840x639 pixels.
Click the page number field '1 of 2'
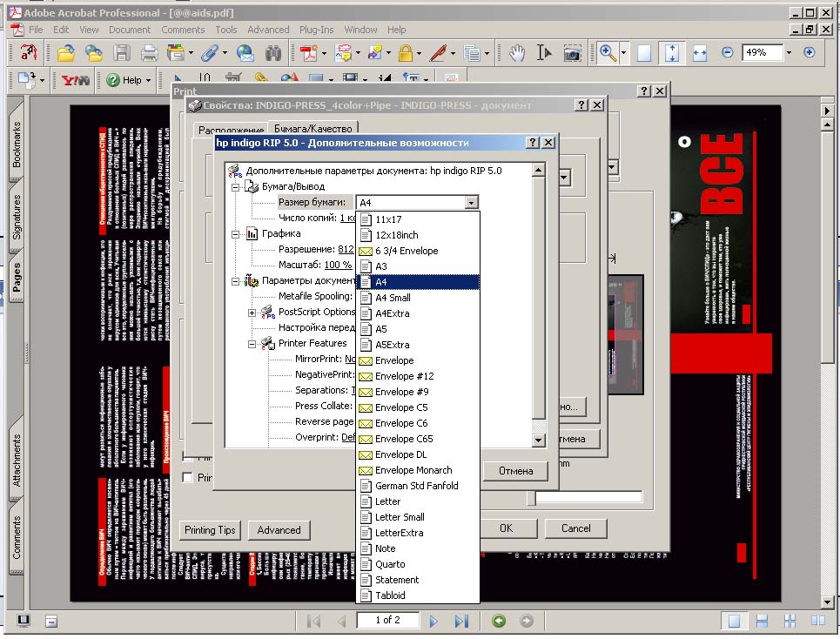coord(387,620)
